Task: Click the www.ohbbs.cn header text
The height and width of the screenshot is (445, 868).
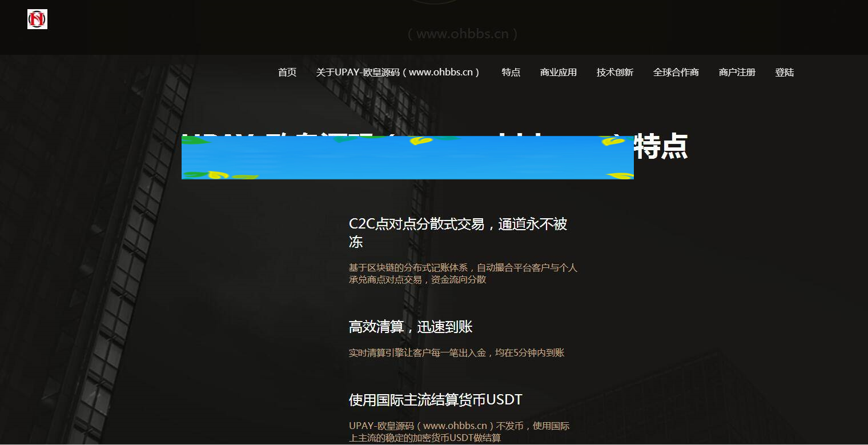Action: click(463, 33)
